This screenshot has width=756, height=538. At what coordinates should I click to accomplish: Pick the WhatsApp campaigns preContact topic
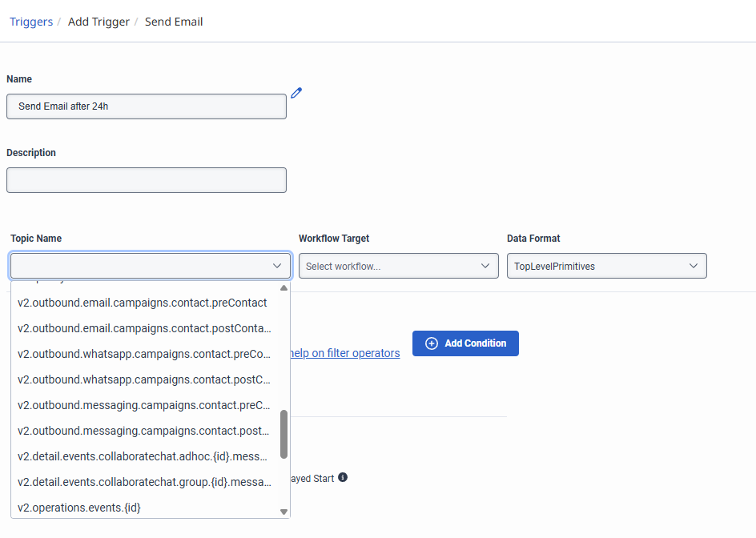tap(144, 354)
